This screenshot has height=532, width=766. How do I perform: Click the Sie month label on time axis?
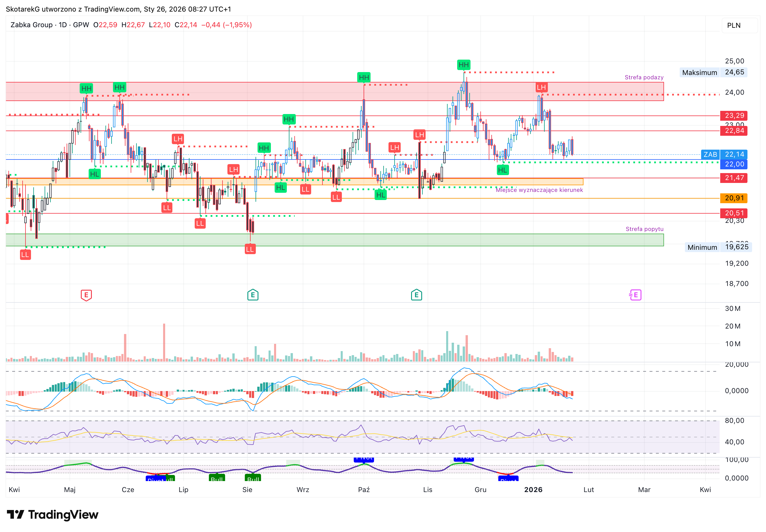[247, 490]
